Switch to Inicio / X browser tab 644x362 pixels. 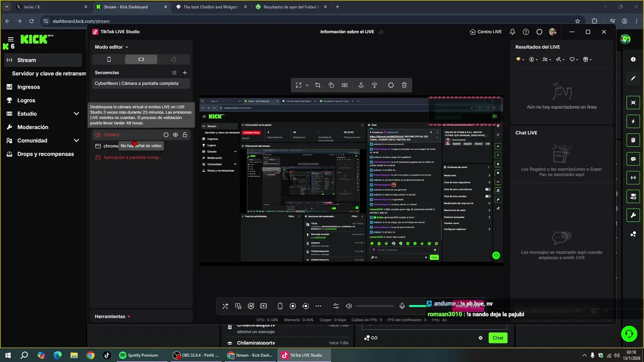[x=52, y=7]
